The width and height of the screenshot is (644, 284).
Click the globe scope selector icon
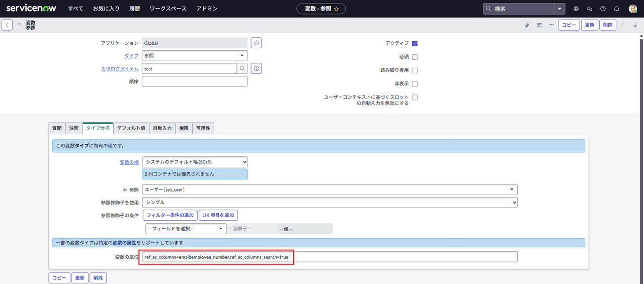576,9
